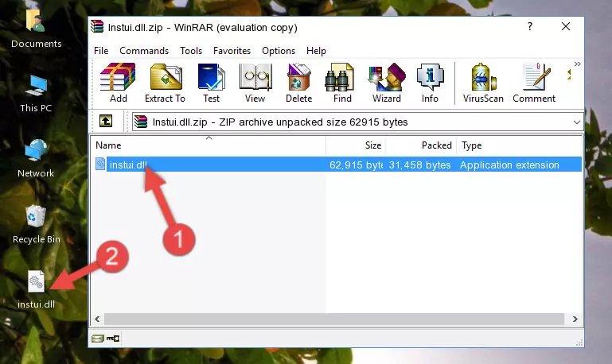Open the Tools menu
612x364 pixels.
click(x=191, y=51)
